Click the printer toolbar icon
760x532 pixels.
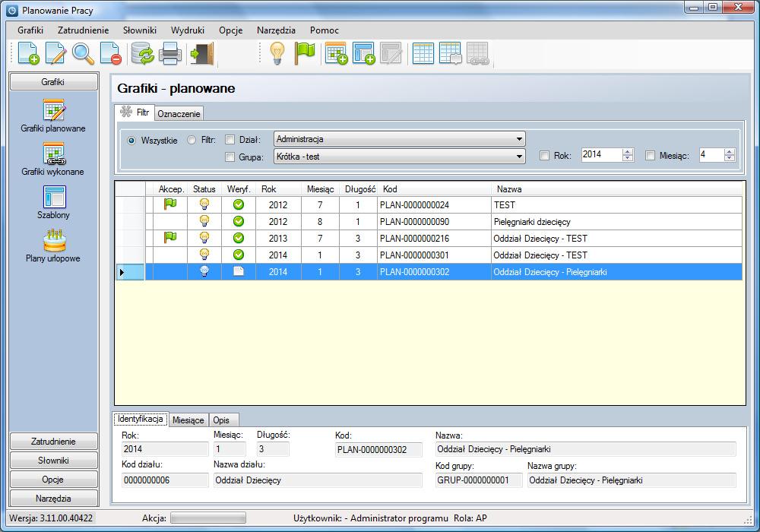pyautogui.click(x=170, y=53)
